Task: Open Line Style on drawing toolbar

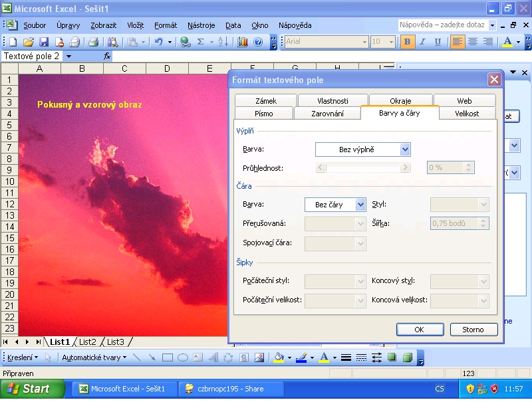Action: tap(346, 357)
